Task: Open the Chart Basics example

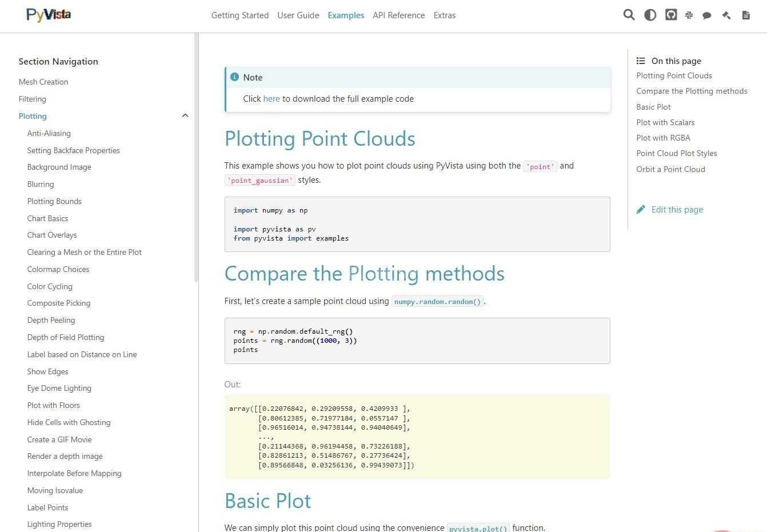Action: [47, 218]
